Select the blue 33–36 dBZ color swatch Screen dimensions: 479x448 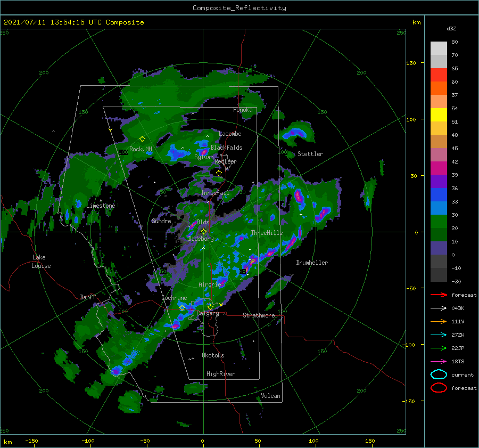coord(439,195)
